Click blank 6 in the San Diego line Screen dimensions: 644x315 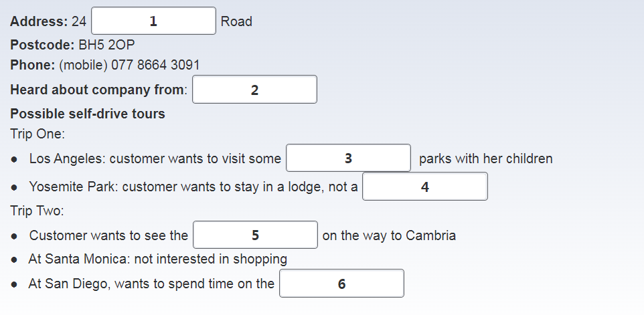[341, 284]
